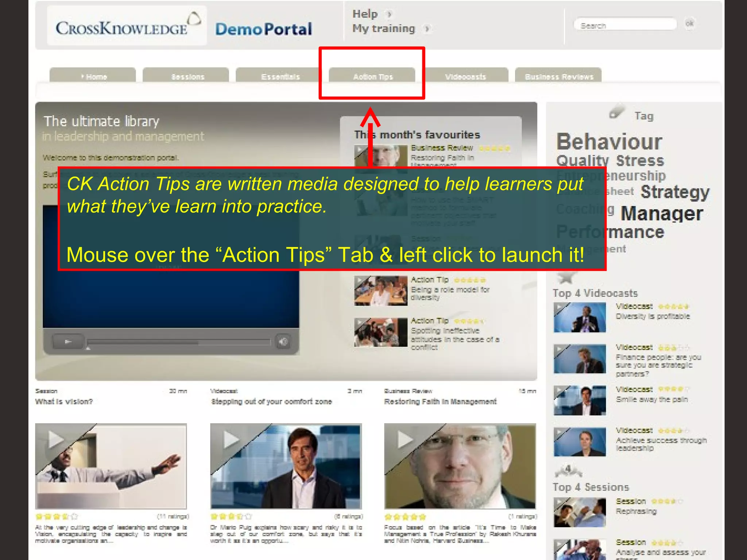Click star rating beside Session Rephrasing
Image resolution: width=747 pixels, height=560 pixels.
tap(667, 501)
